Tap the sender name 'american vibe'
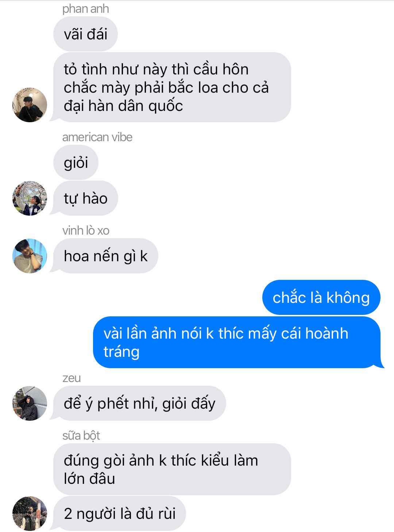394x532 pixels. click(x=97, y=137)
